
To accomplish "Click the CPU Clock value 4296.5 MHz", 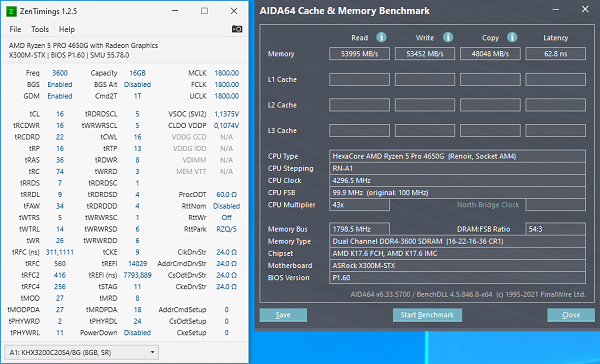I will click(x=457, y=181).
